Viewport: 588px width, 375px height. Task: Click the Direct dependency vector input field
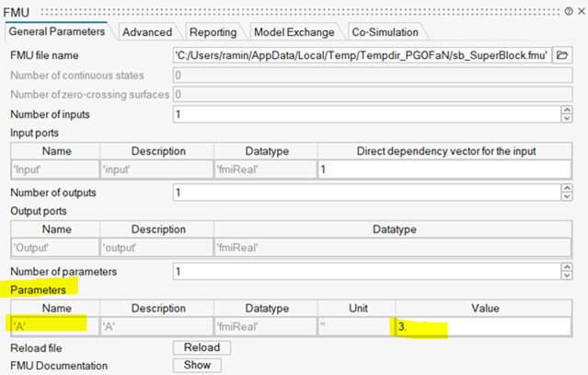444,170
